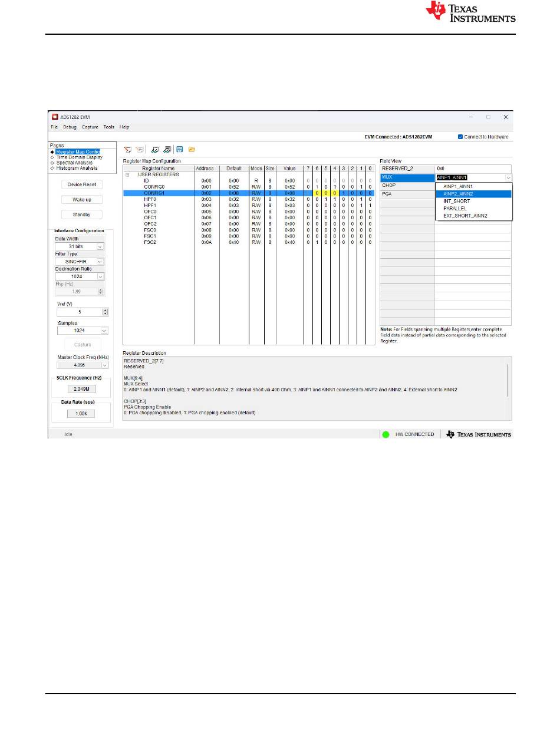
Task: Collapse the USER REGISTERS tree node
Action: click(x=127, y=174)
